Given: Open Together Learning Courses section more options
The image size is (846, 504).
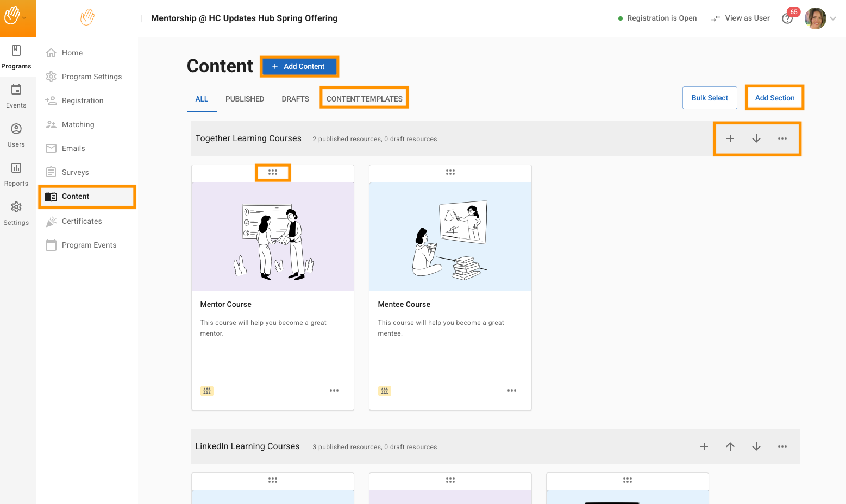Looking at the screenshot, I should [x=782, y=138].
